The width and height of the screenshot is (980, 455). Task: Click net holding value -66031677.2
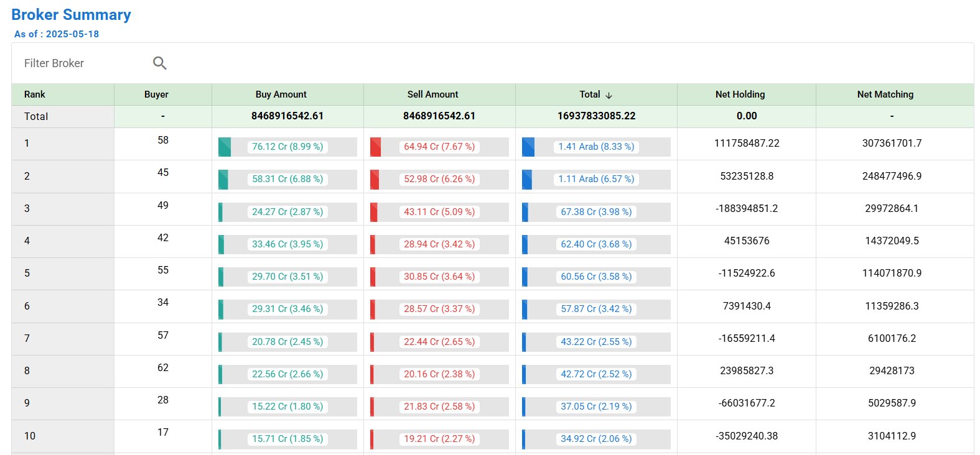coord(747,403)
